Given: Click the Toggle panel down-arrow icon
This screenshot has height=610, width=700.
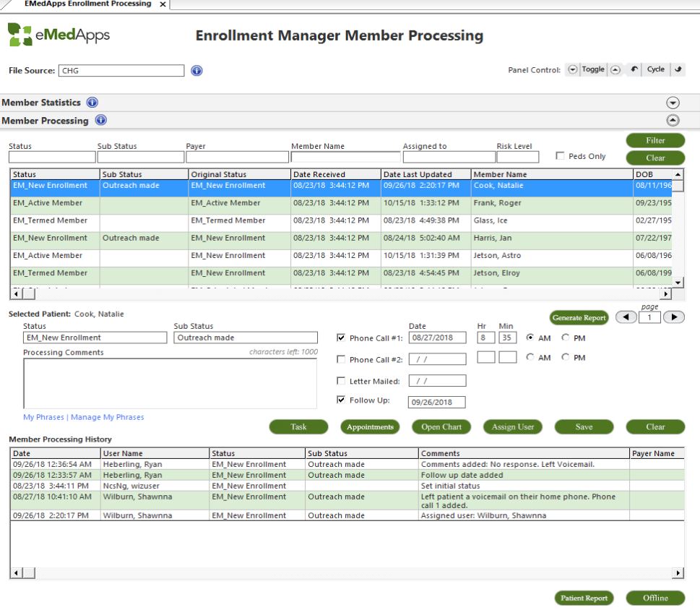Looking at the screenshot, I should [572, 69].
